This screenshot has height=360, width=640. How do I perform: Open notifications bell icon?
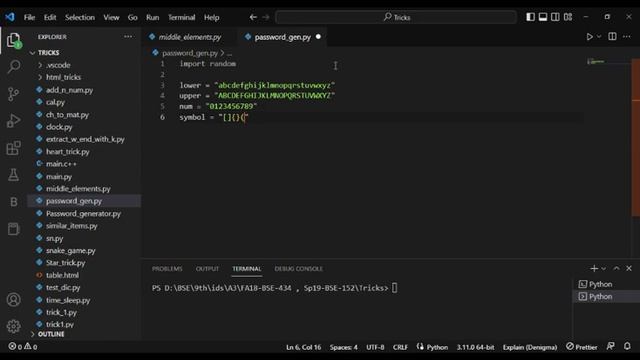click(627, 346)
